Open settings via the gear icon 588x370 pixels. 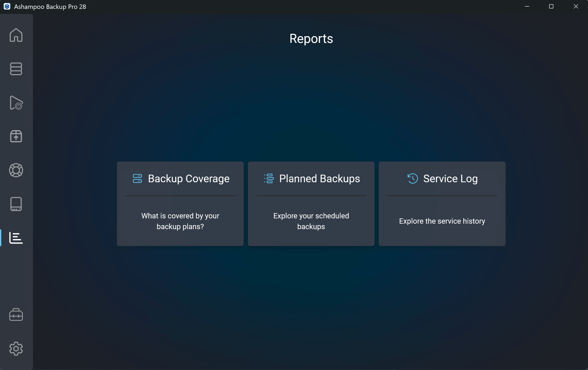coord(16,348)
